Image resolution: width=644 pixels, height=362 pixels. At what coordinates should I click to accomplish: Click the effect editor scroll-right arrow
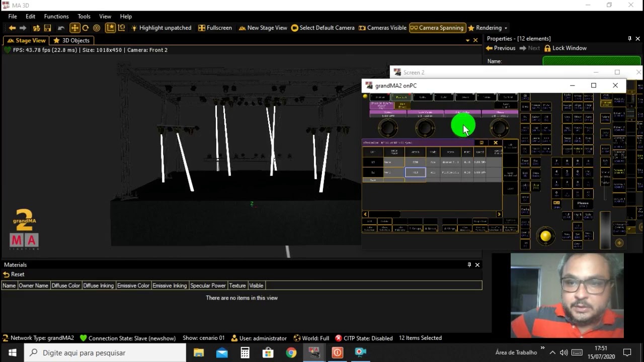(x=499, y=214)
